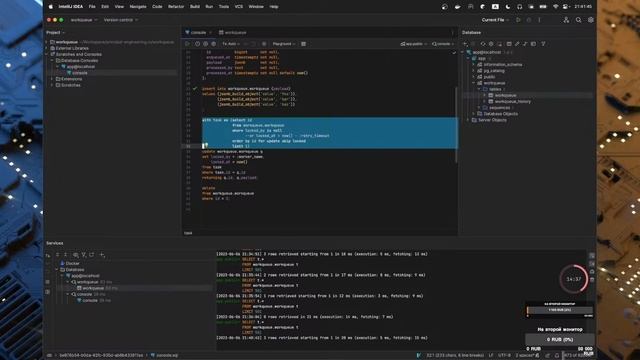This screenshot has width=640, height=360.
Task: Select workqueue table in Database tree
Action: tap(506, 96)
